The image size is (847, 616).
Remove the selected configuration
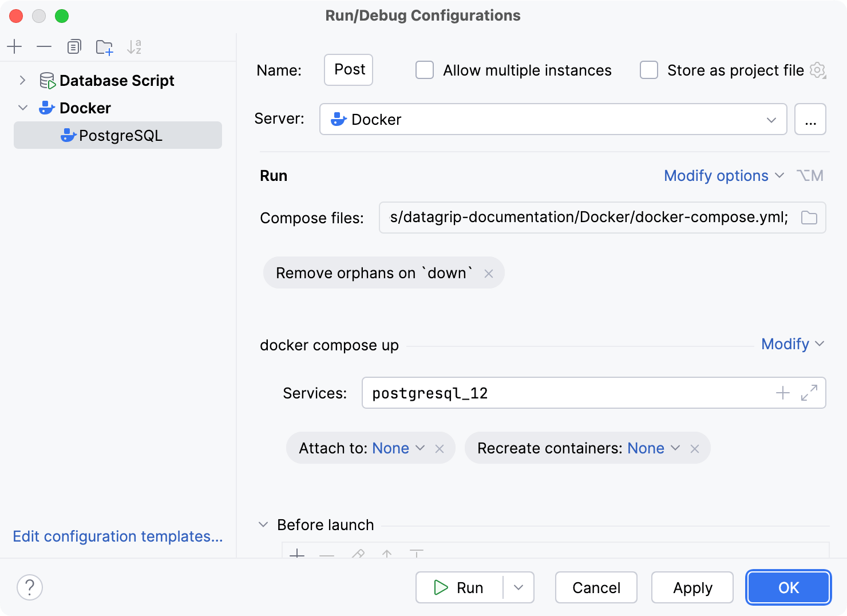[x=44, y=46]
